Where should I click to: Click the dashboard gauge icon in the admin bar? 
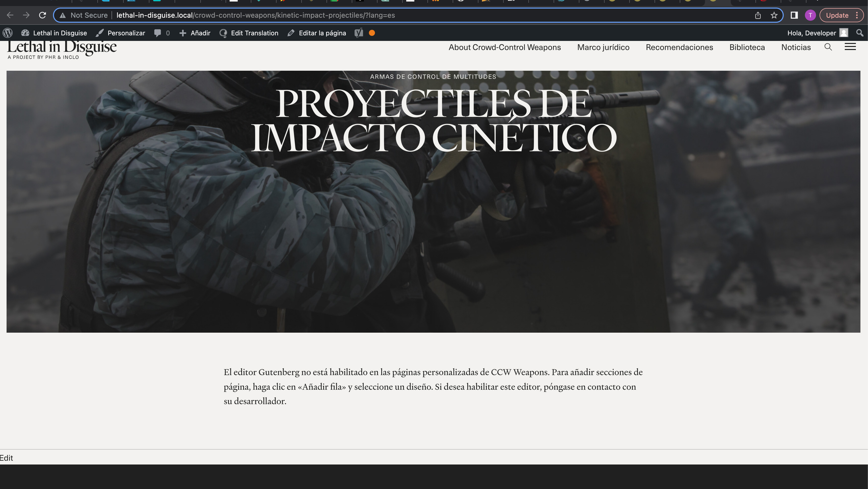point(25,33)
